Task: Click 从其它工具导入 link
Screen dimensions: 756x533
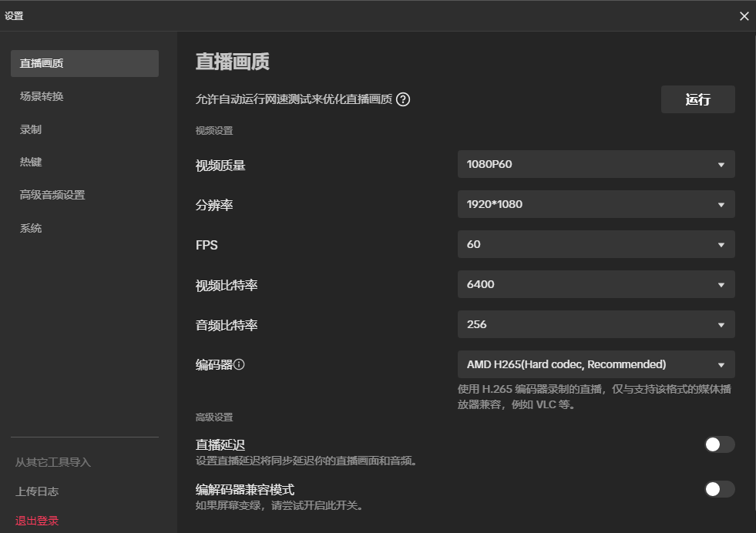Action: point(53,462)
